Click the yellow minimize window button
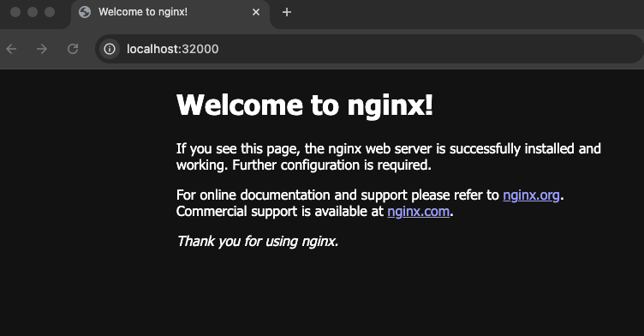This screenshot has width=644, height=336. coord(33,12)
